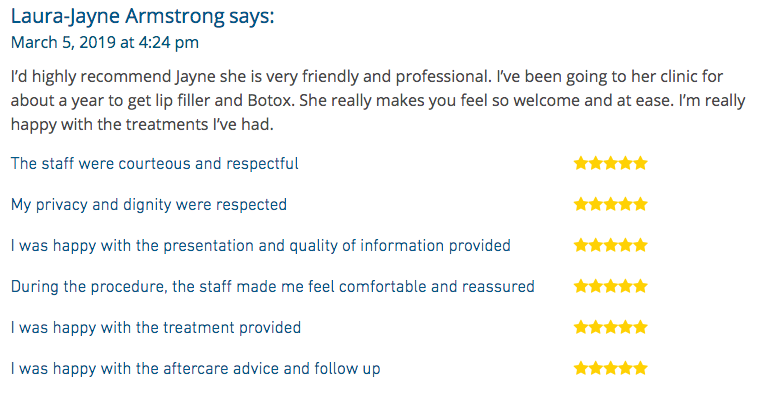Click the aftercare advice and follow up label
Image resolution: width=780 pixels, height=394 pixels.
click(195, 369)
